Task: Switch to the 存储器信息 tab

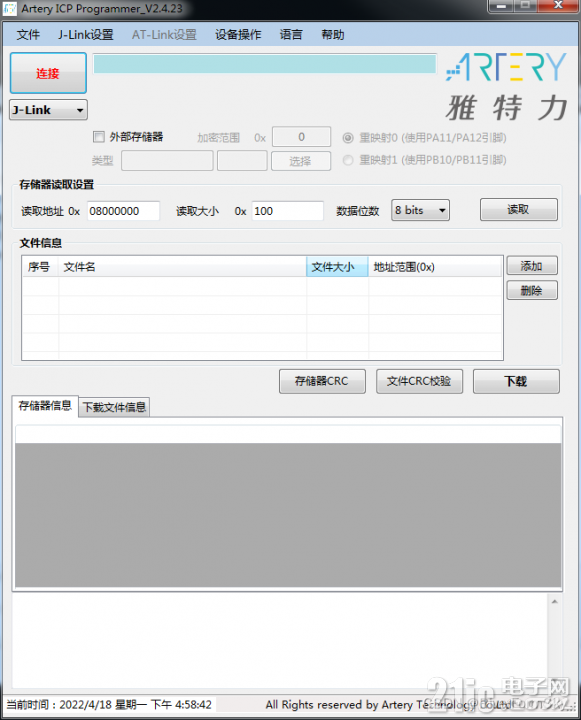Action: click(x=45, y=406)
